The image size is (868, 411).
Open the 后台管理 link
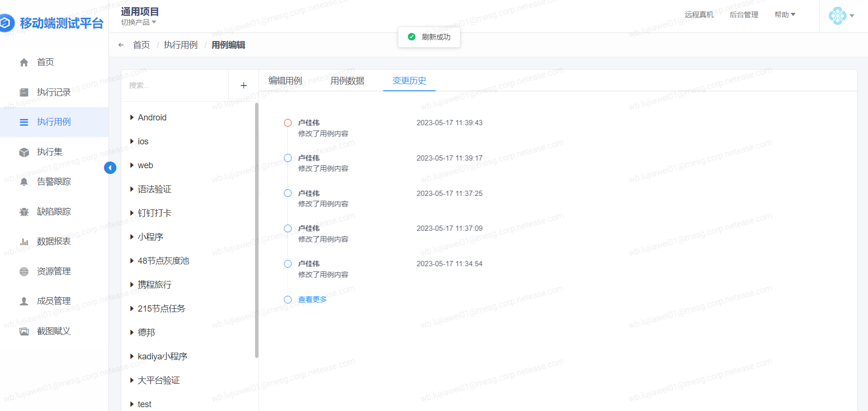coord(744,15)
